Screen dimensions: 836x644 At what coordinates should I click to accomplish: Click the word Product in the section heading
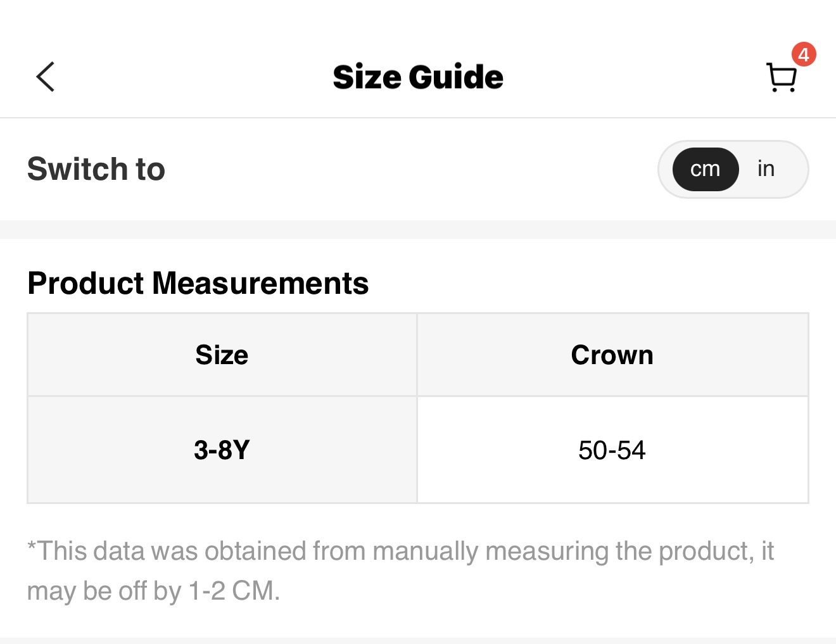pos(85,283)
